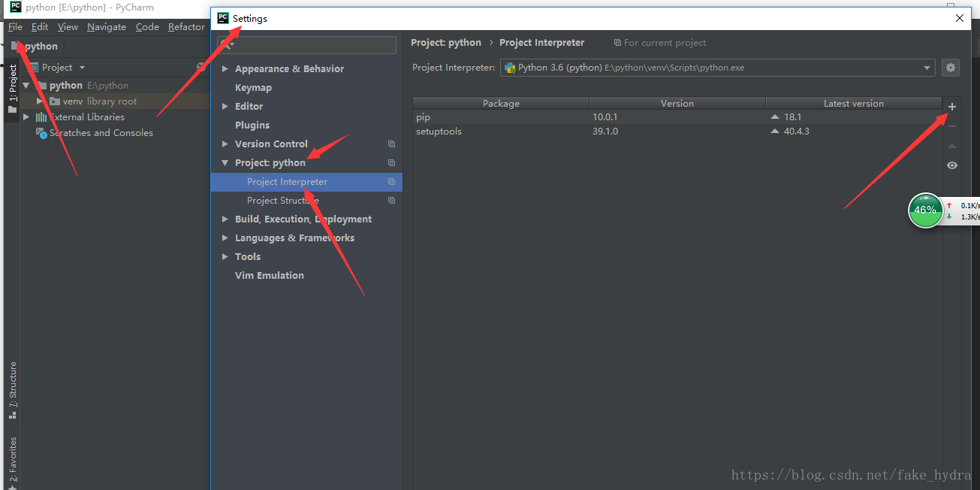The height and width of the screenshot is (490, 980).
Task: Click copy icon beside Project Structure
Action: (x=391, y=200)
